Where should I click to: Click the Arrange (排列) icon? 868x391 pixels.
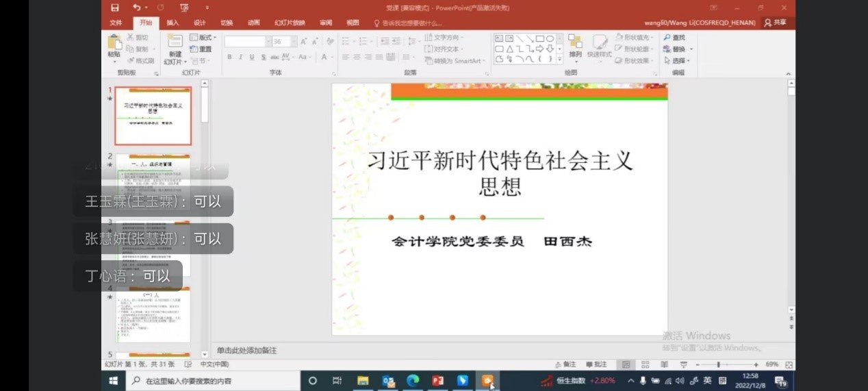[x=575, y=42]
